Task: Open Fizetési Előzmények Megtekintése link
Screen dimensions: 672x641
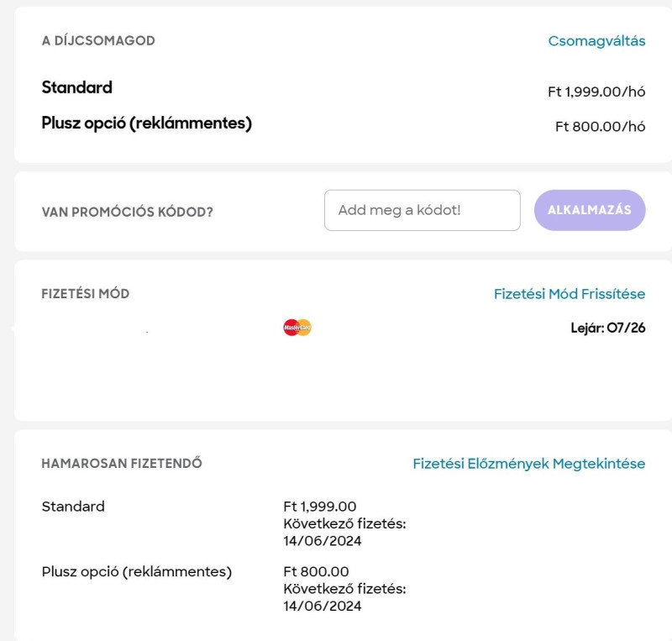Action: (528, 464)
